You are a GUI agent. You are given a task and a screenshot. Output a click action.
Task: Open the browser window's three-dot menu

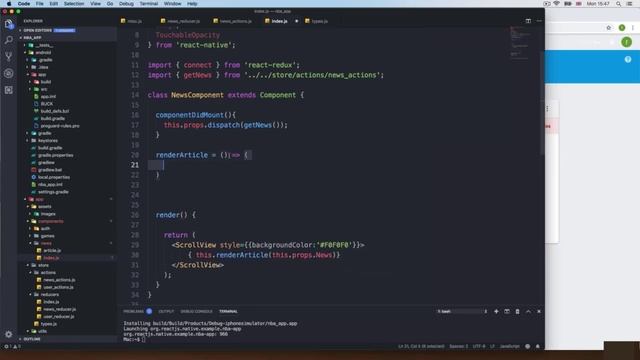click(633, 28)
